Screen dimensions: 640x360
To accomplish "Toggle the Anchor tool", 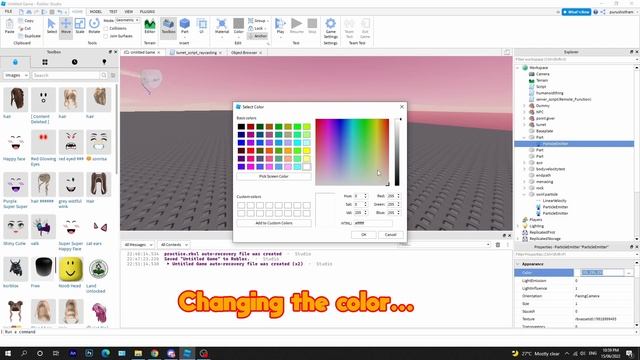I will (x=258, y=36).
